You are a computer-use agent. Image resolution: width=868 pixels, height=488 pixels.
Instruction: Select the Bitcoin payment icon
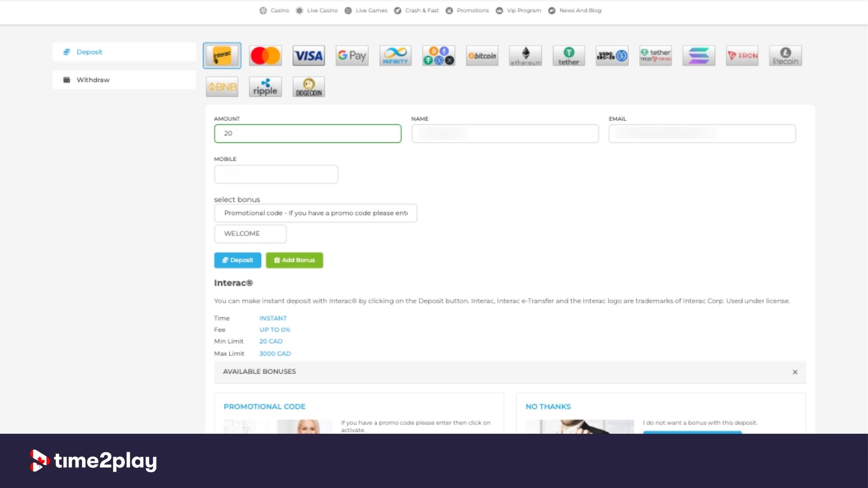coord(482,56)
